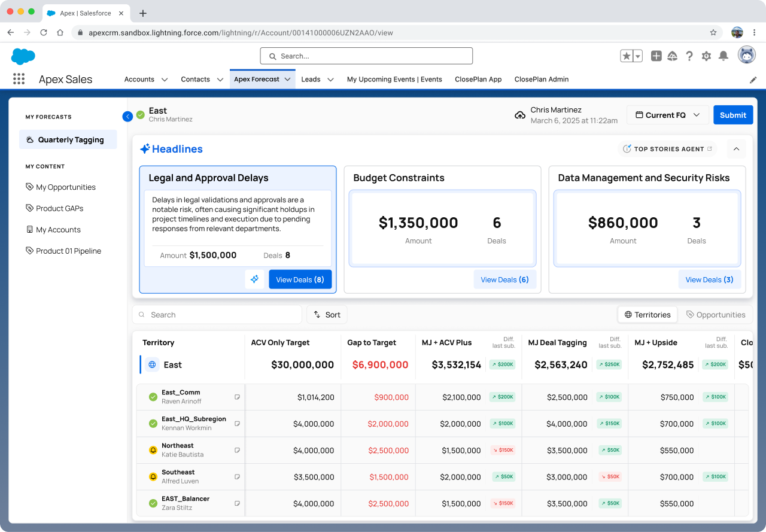This screenshot has height=532, width=766.
Task: Open note icon for Southeast row
Action: 237,477
